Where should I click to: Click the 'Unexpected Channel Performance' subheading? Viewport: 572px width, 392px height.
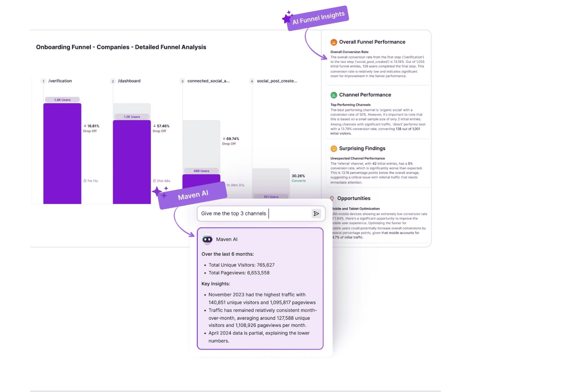(357, 158)
